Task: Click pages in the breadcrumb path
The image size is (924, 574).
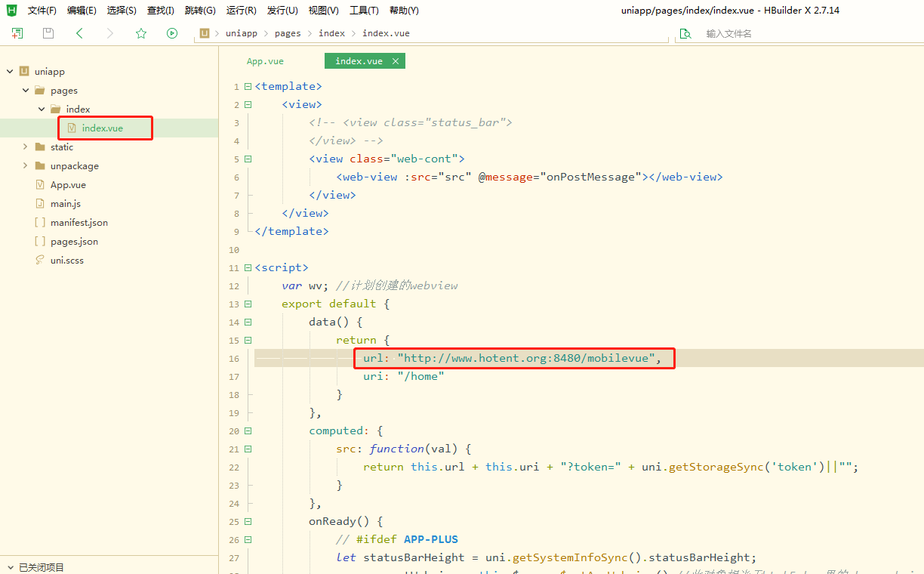Action: 287,33
